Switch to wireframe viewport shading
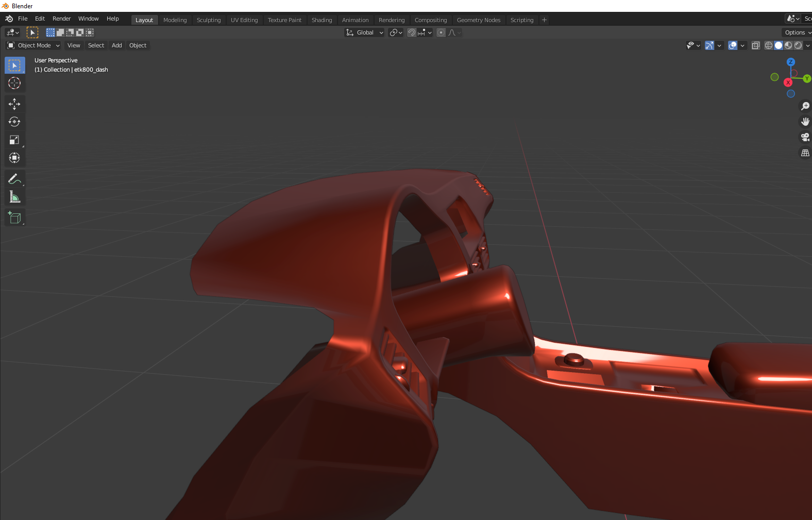Viewport: 812px width, 520px height. point(769,45)
